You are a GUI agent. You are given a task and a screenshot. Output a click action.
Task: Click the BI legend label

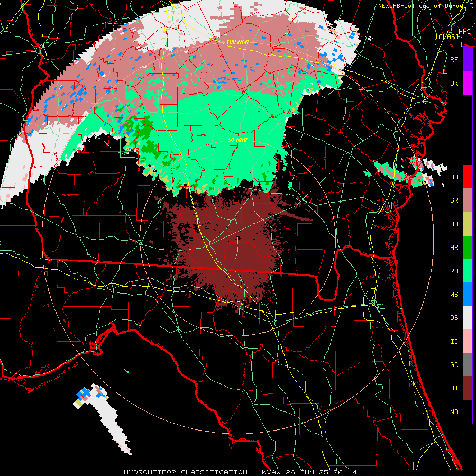click(454, 388)
